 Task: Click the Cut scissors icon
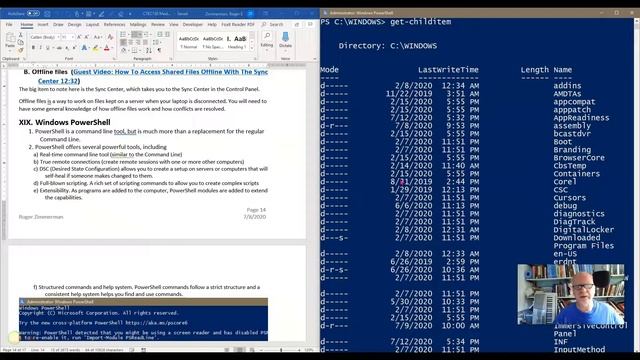click(21, 35)
